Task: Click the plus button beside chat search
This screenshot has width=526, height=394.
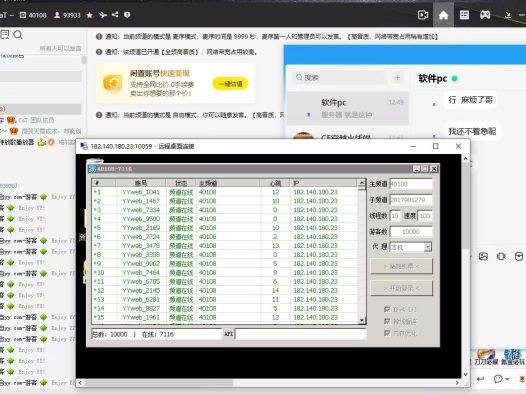Action: click(397, 77)
